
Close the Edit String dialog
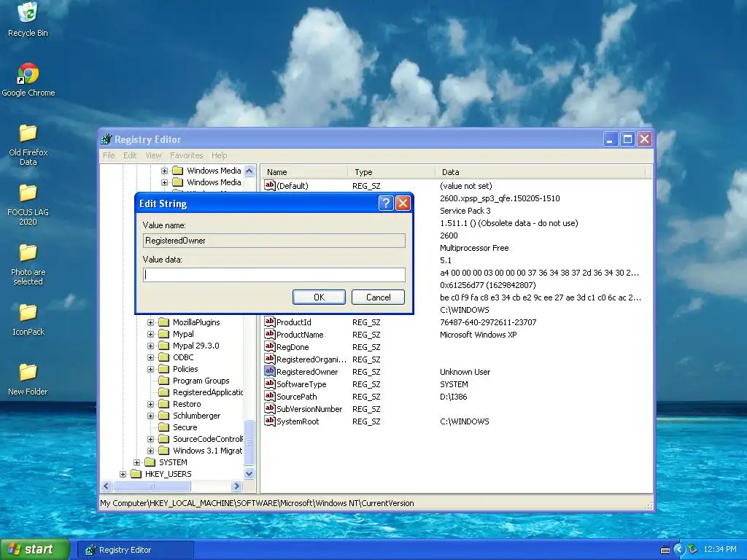pos(403,203)
